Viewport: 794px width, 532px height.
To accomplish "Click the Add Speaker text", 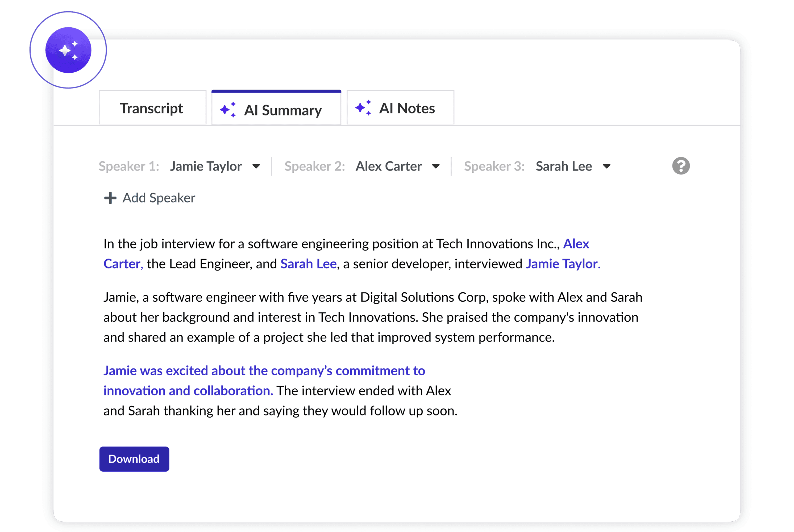I will 159,198.
